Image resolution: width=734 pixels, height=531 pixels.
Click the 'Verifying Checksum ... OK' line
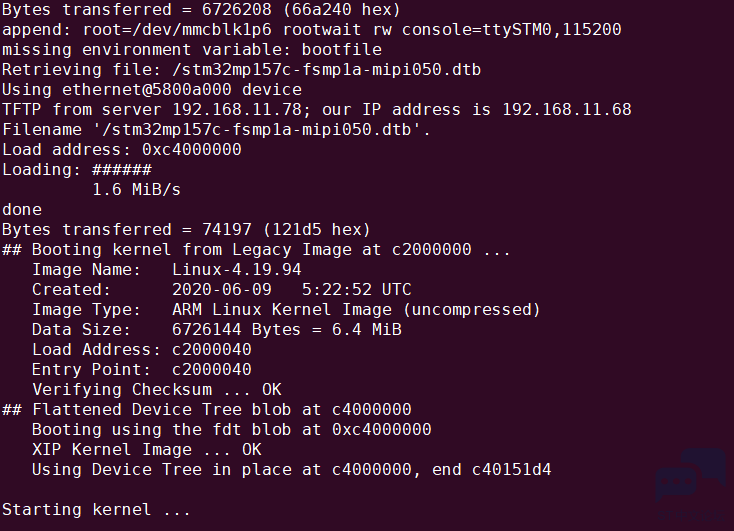pos(157,390)
